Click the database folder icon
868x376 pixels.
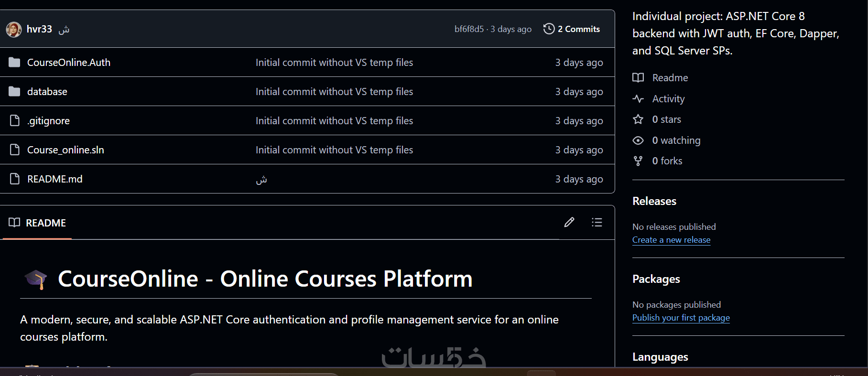pos(15,92)
